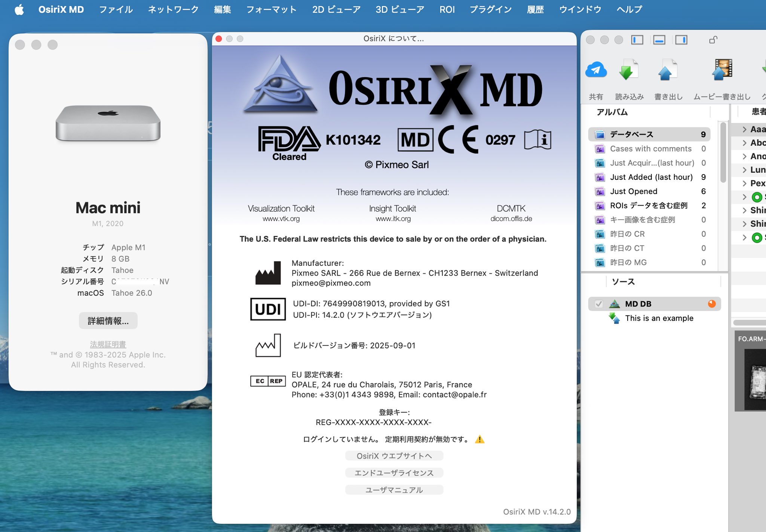Click the album list vertical scrollbar
Viewport: 766px width, 532px height.
[x=723, y=153]
